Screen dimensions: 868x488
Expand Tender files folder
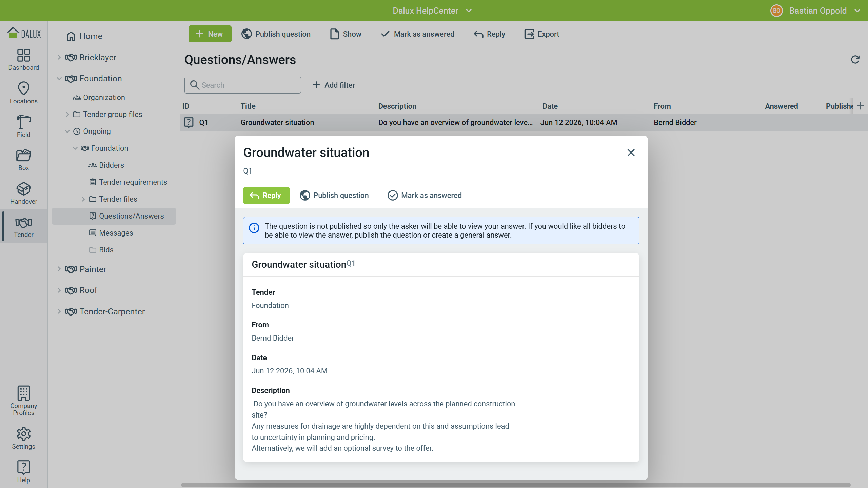click(x=83, y=199)
